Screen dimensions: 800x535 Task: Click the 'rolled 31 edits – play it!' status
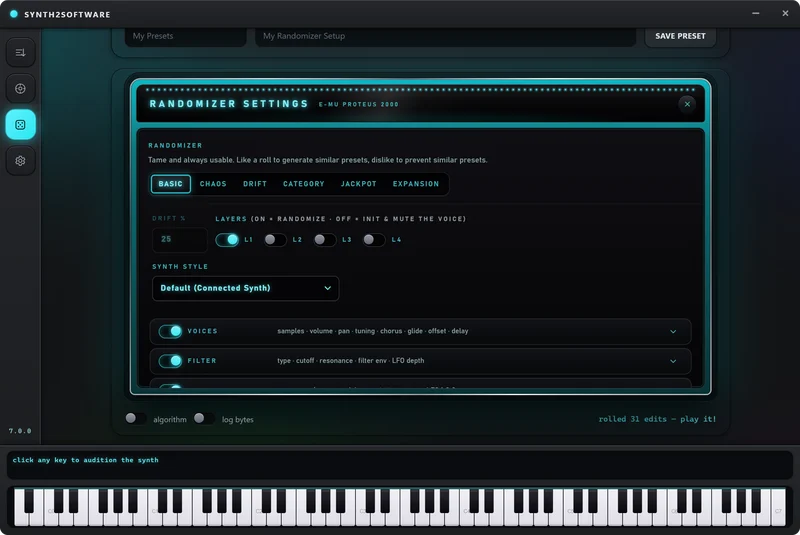click(x=657, y=419)
